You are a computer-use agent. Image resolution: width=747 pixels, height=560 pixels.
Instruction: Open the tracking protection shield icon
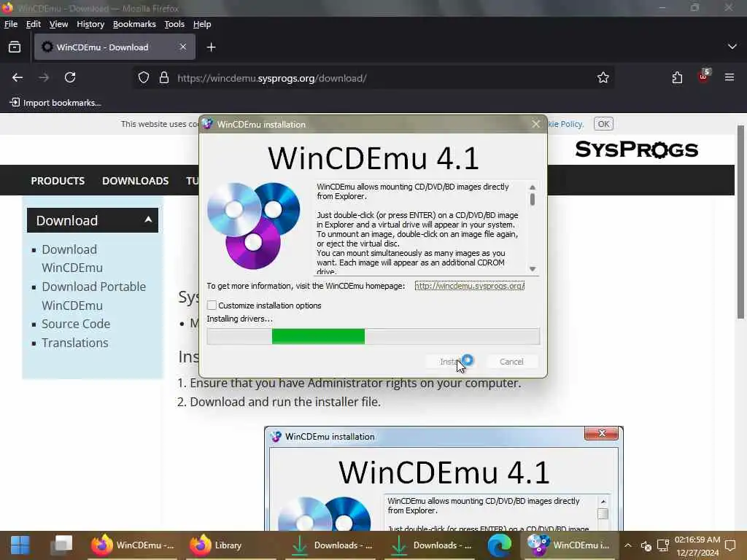144,77
